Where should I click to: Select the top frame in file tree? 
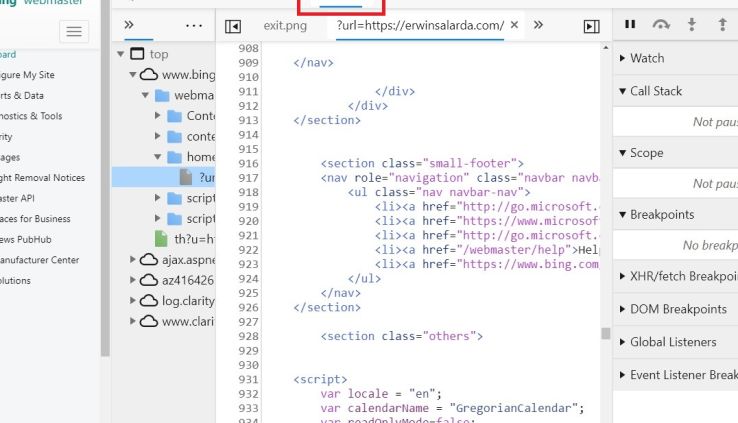(x=159, y=54)
